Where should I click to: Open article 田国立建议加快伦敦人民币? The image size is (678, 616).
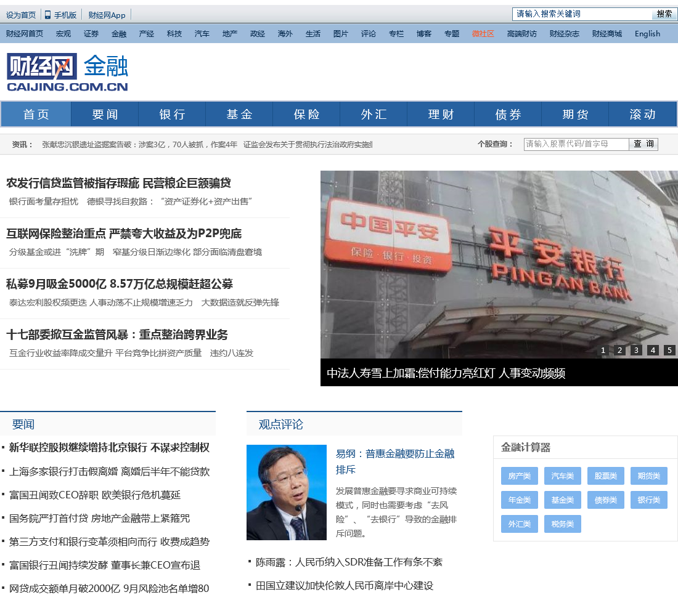click(344, 586)
